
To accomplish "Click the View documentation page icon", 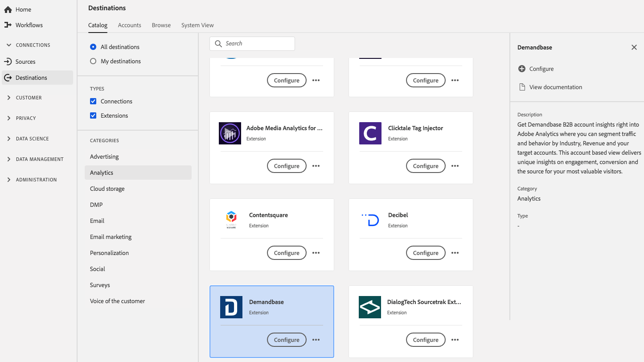I will [522, 87].
